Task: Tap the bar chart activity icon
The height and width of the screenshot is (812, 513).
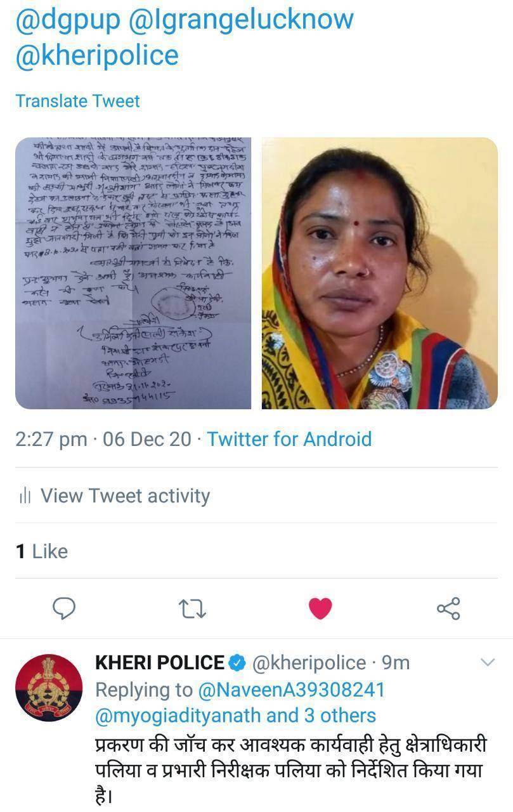Action: pyautogui.click(x=25, y=496)
